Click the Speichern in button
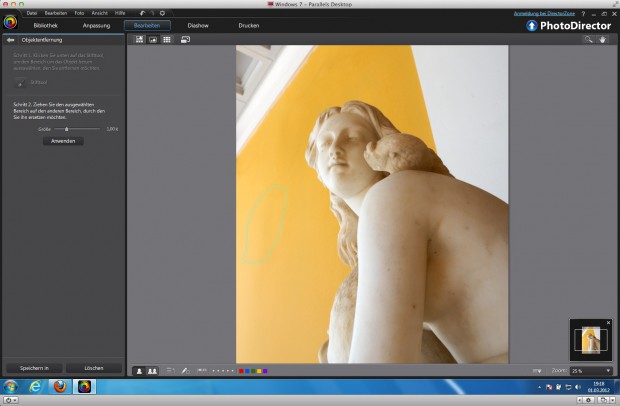 [34, 368]
